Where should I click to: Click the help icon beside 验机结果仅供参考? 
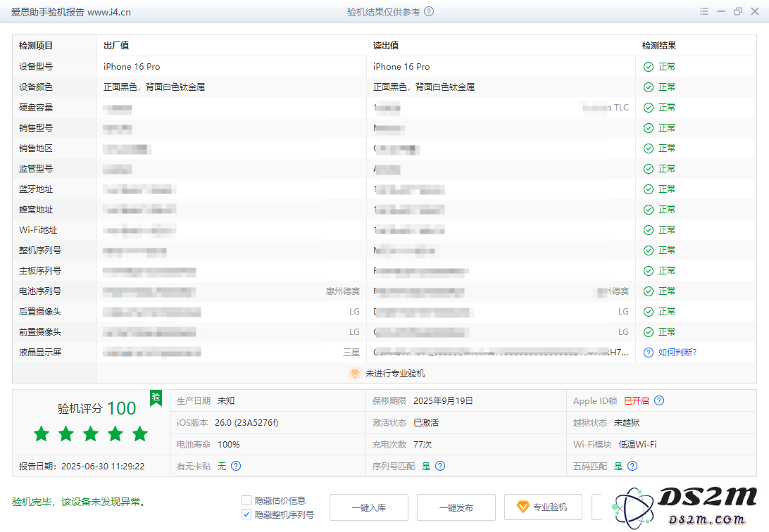(429, 12)
